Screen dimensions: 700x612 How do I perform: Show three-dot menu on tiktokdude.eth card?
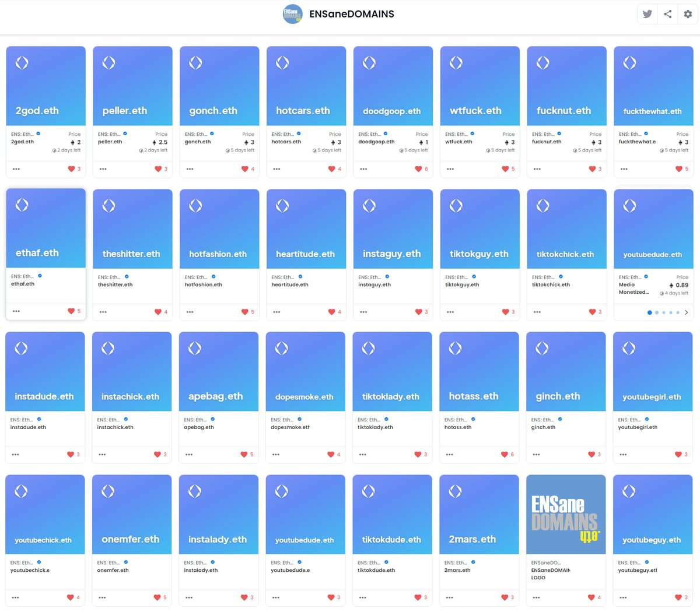(x=363, y=597)
